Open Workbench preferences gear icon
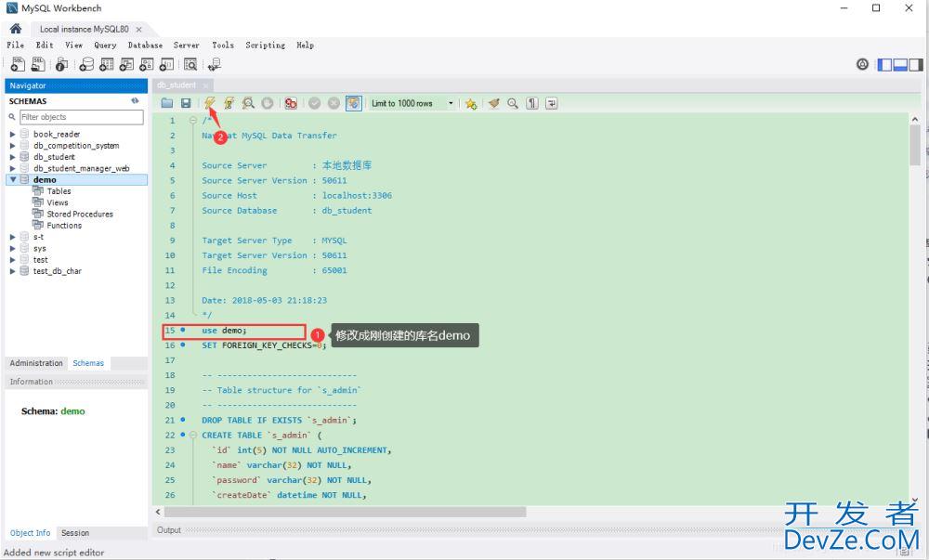Viewport: 929px width, 560px height. (x=863, y=64)
